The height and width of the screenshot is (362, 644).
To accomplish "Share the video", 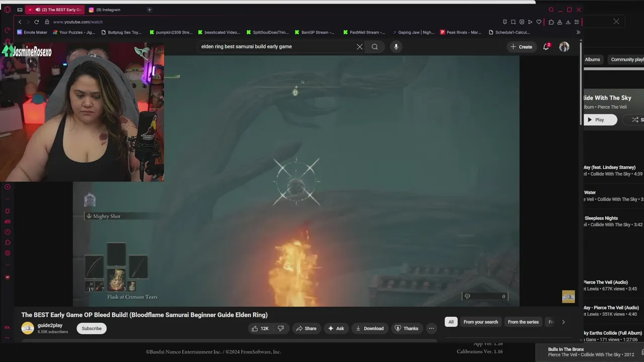I will click(306, 328).
